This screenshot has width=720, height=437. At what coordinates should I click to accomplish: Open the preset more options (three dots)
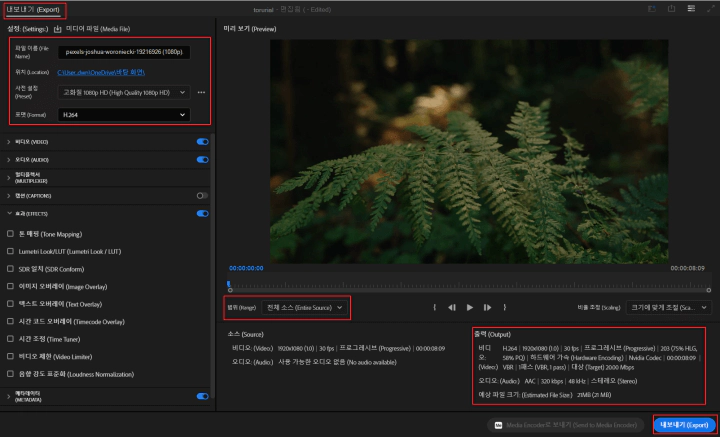tap(201, 92)
